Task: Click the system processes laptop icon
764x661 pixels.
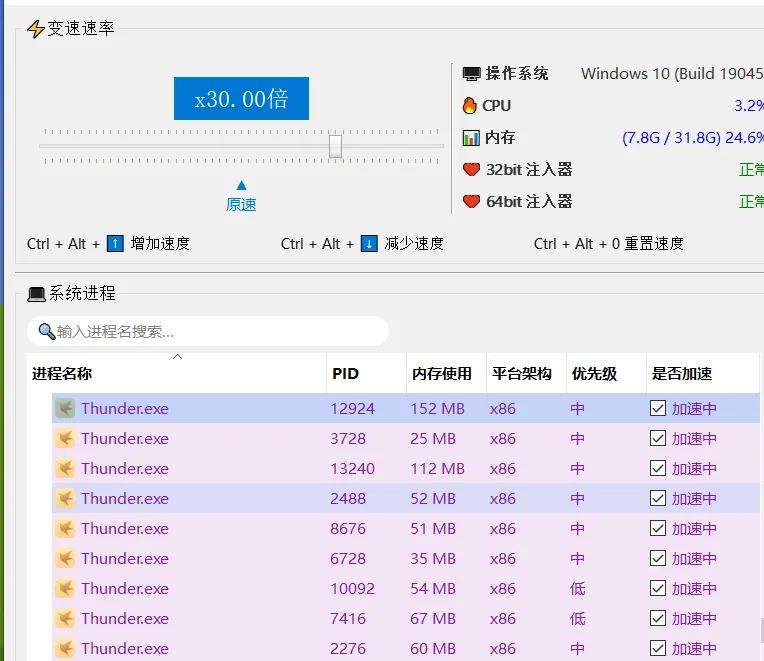Action: [37, 294]
